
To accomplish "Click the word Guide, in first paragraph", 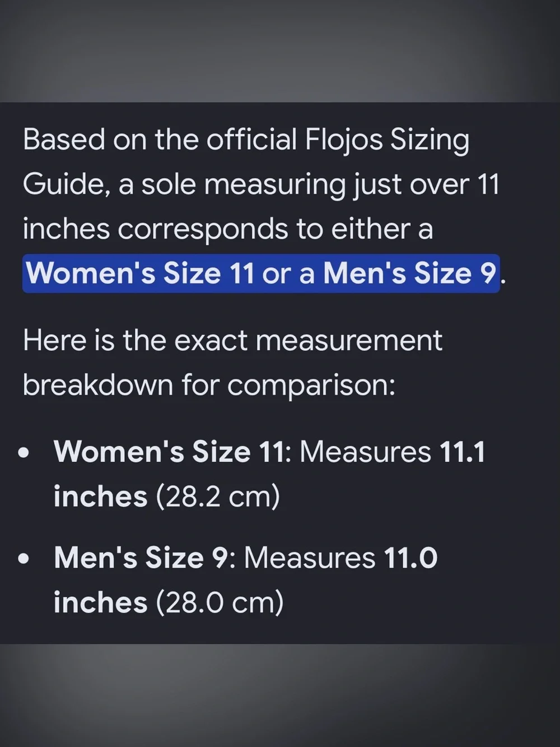I will tap(66, 185).
